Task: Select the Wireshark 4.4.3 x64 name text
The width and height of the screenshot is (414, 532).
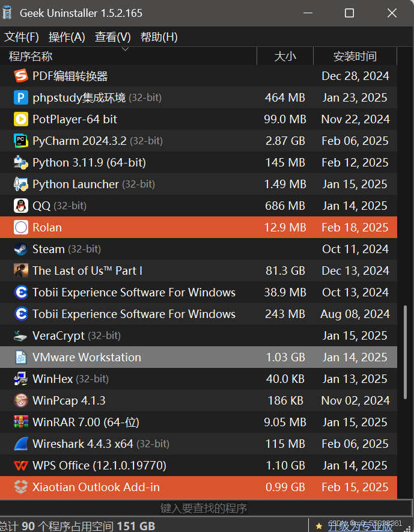Action: coord(83,444)
